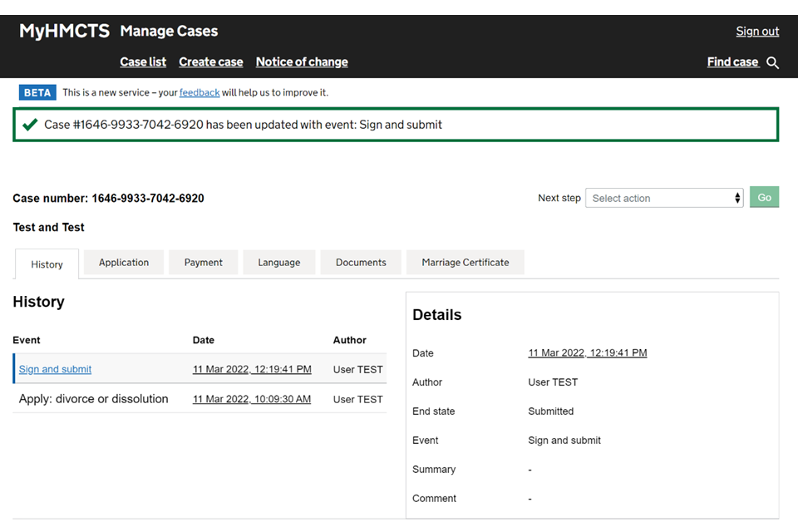Expand the Next step action dropdown
The image size is (798, 532).
click(x=664, y=198)
